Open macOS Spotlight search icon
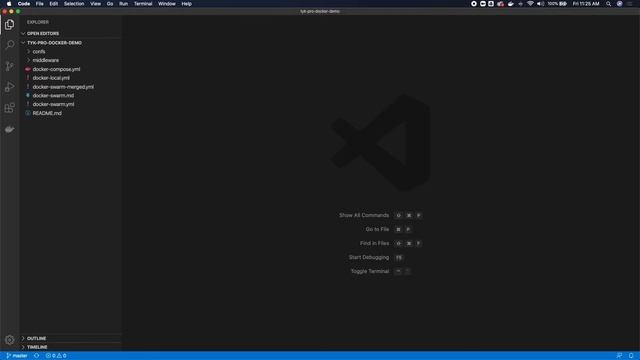The height and width of the screenshot is (360, 640). [x=608, y=4]
